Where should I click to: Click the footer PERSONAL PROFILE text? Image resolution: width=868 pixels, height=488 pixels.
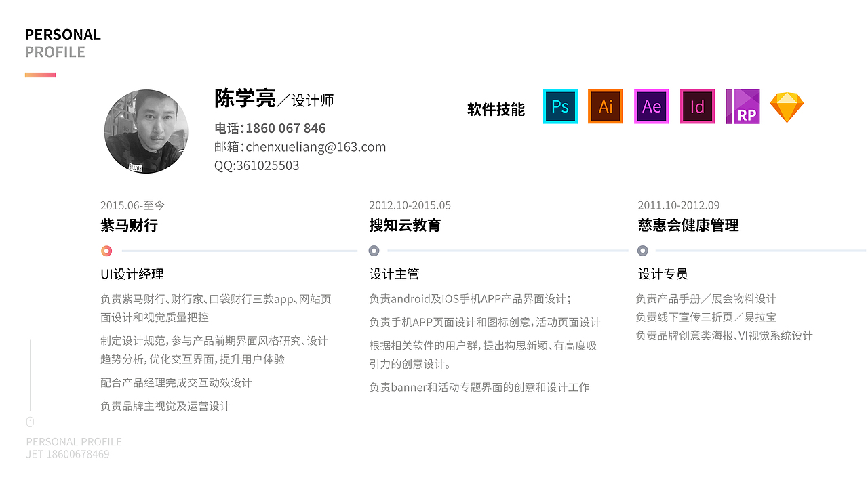click(74, 442)
